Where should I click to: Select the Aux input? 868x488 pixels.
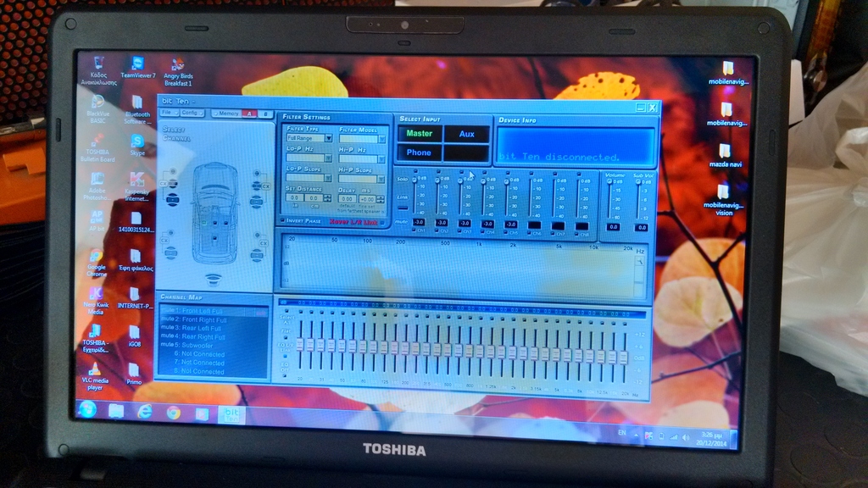(x=467, y=134)
